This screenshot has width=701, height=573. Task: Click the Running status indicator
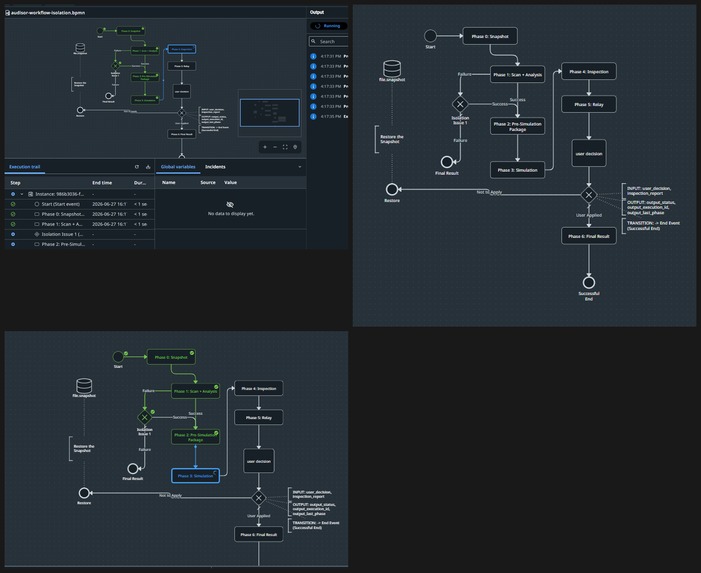click(x=328, y=26)
